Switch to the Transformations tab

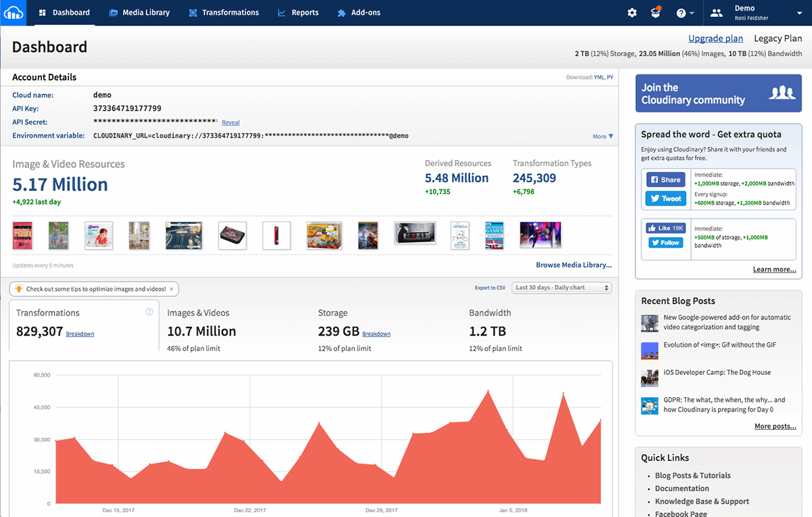tap(224, 12)
